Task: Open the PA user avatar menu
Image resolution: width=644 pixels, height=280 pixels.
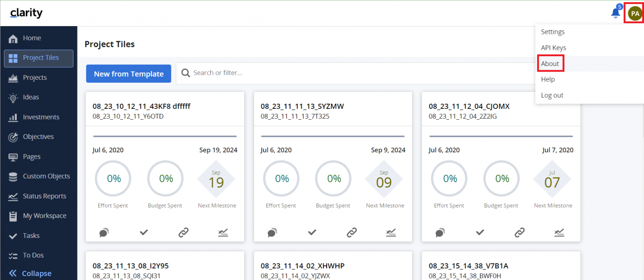Action: (x=635, y=13)
